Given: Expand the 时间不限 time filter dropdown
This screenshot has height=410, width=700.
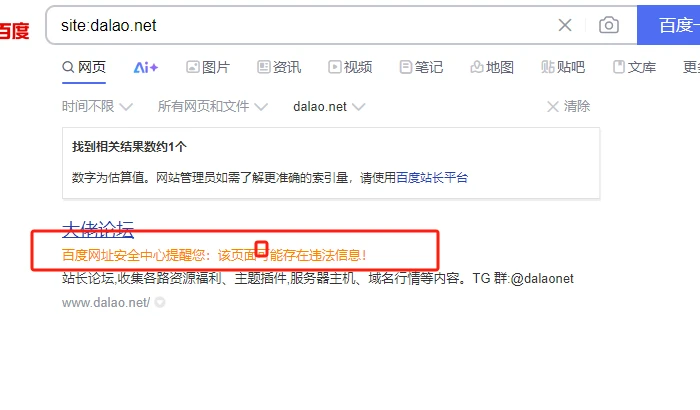Looking at the screenshot, I should point(97,106).
